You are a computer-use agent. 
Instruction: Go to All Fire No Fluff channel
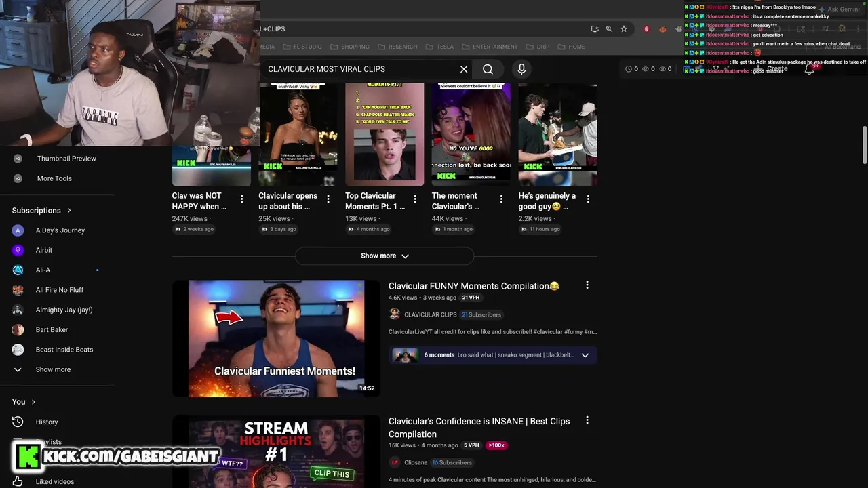pyautogui.click(x=60, y=290)
